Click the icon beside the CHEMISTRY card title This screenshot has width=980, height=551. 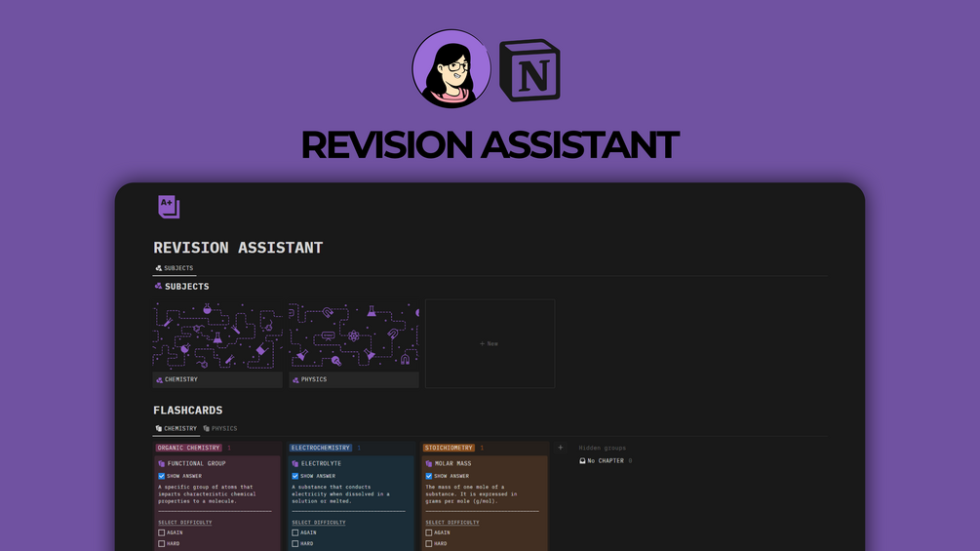pyautogui.click(x=159, y=379)
